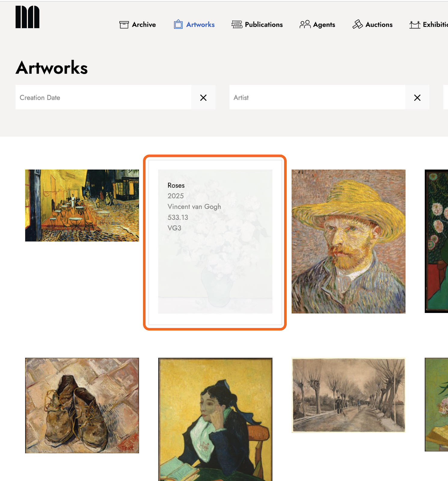This screenshot has height=481, width=448.
Task: Click the black museum logo icon
Action: coord(27,17)
